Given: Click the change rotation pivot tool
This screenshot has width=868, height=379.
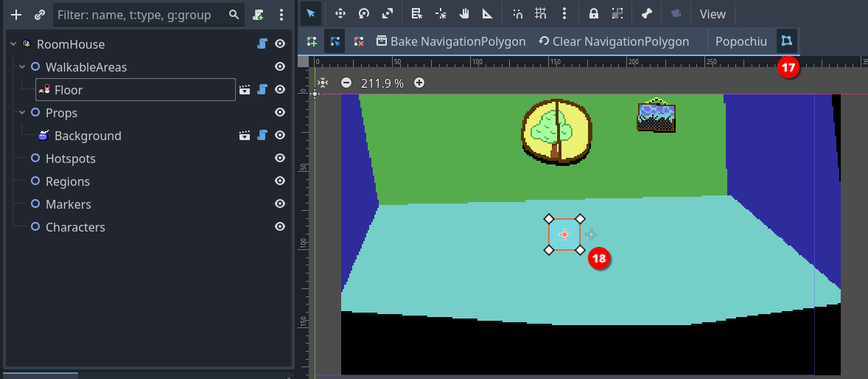Looking at the screenshot, I should [x=441, y=14].
